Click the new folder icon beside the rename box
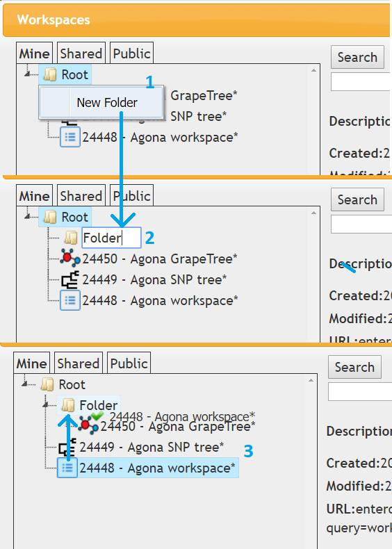 click(x=71, y=238)
